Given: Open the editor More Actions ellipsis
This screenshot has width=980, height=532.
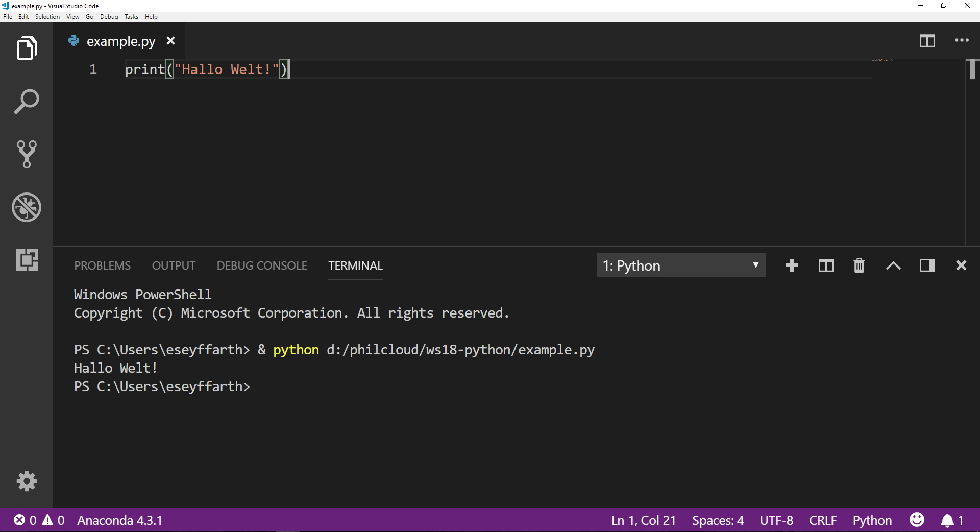Looking at the screenshot, I should click(x=962, y=40).
